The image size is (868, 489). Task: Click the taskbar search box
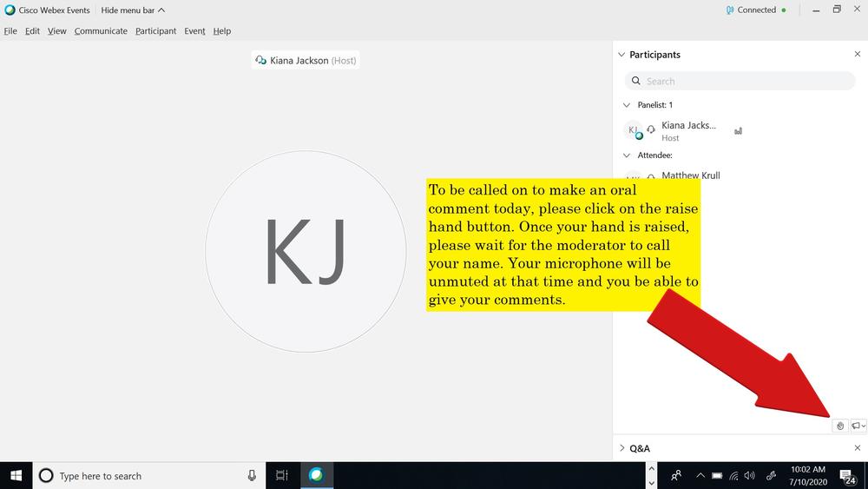click(149, 475)
